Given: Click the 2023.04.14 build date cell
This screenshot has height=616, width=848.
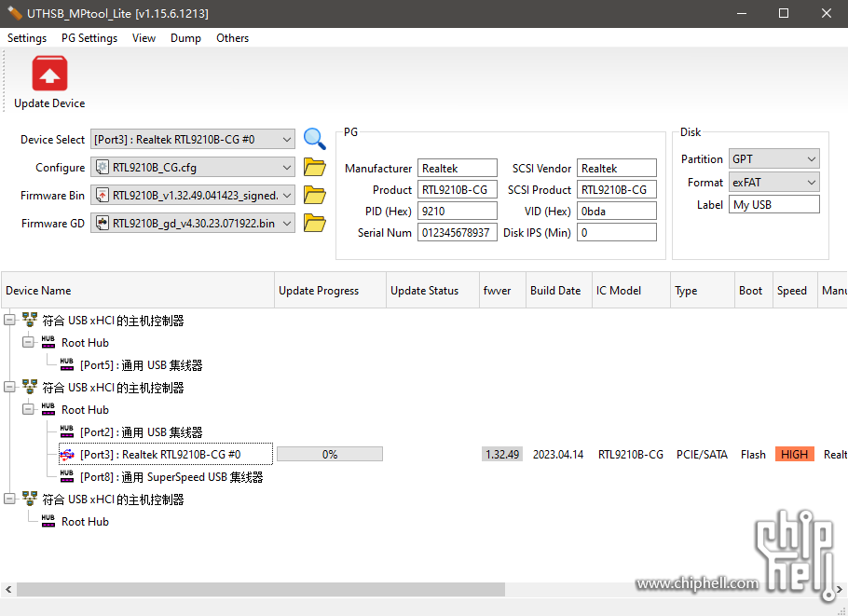Looking at the screenshot, I should 558,454.
